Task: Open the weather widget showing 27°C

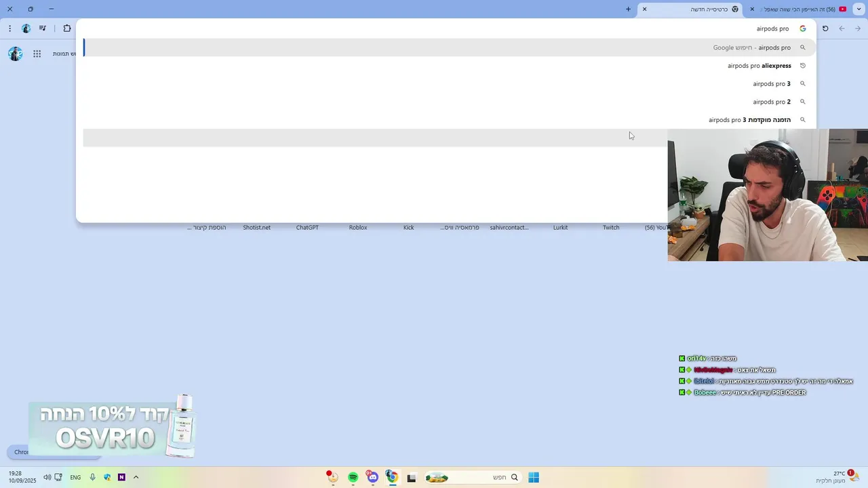Action: point(838,477)
